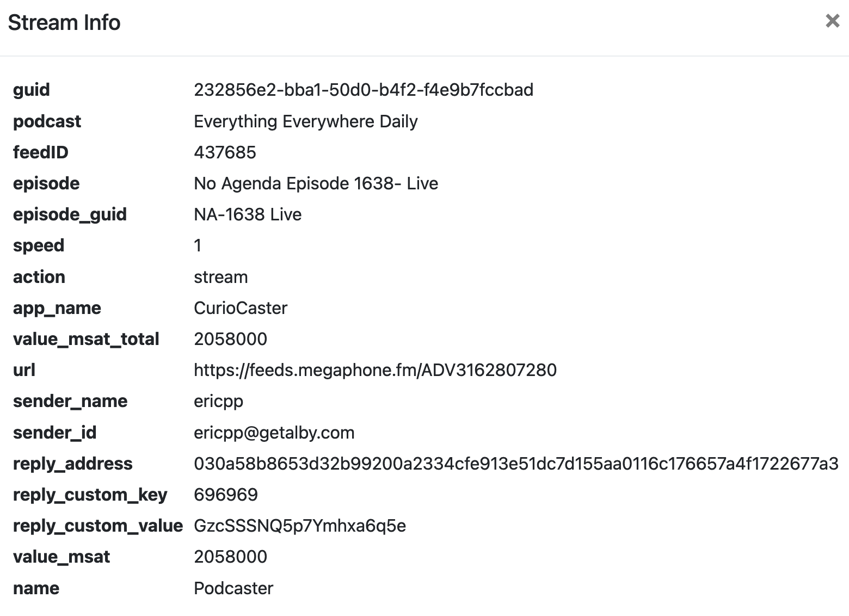Screen dimensions: 849x616
Task: Select the name value Podcaster
Action: (x=233, y=588)
